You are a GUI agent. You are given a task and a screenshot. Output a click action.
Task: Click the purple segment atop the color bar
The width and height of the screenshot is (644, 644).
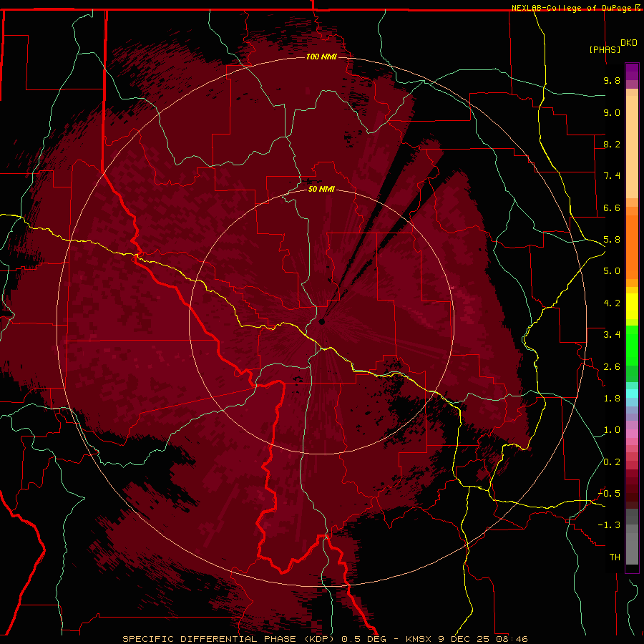click(632, 72)
